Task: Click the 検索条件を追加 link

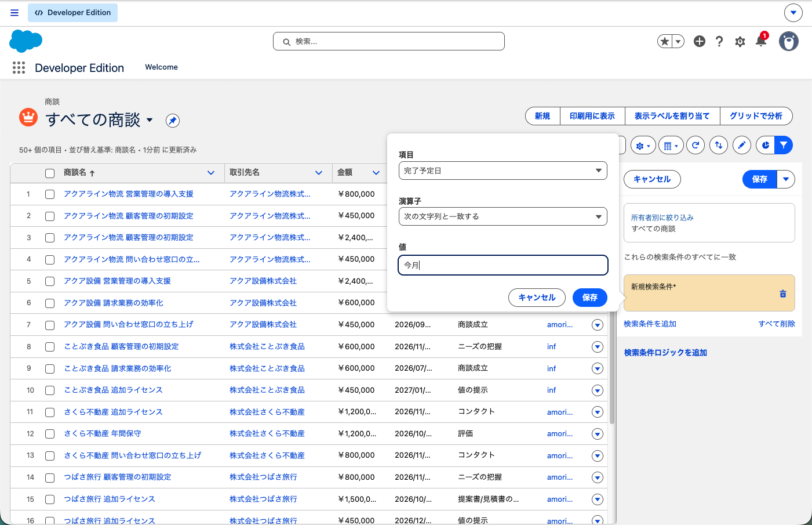Action: [650, 324]
